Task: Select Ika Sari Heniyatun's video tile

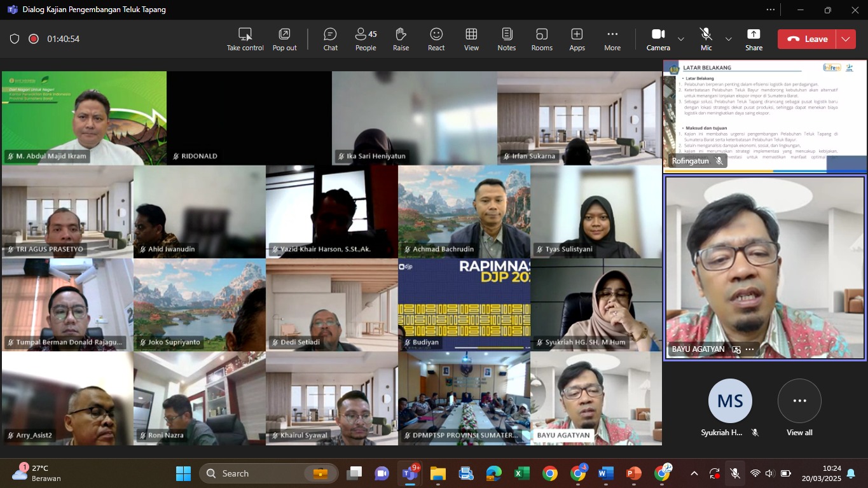Action: [414, 118]
